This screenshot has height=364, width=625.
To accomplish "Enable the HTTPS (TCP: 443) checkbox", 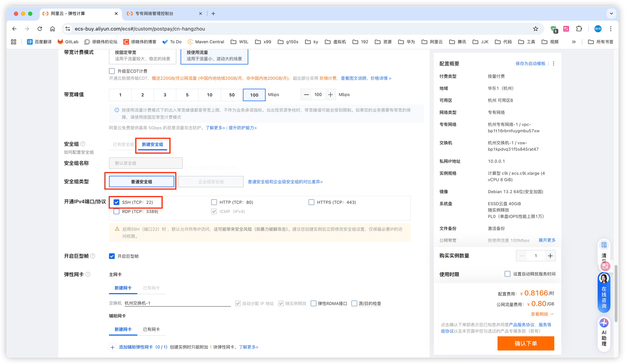I will tap(311, 202).
